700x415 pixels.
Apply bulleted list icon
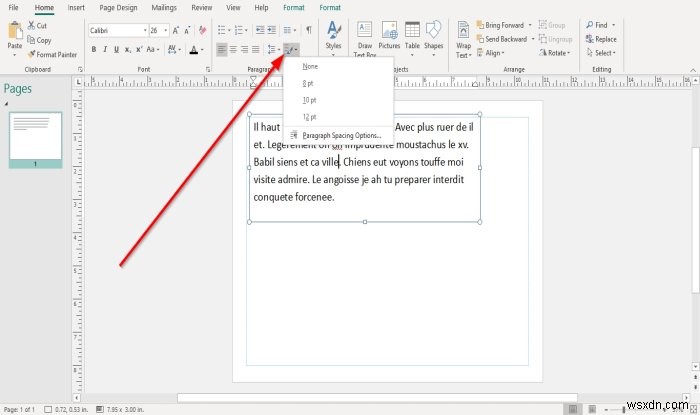click(221, 30)
